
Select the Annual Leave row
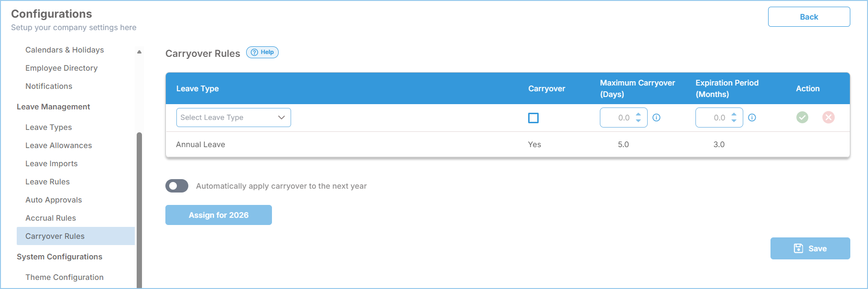(x=508, y=144)
